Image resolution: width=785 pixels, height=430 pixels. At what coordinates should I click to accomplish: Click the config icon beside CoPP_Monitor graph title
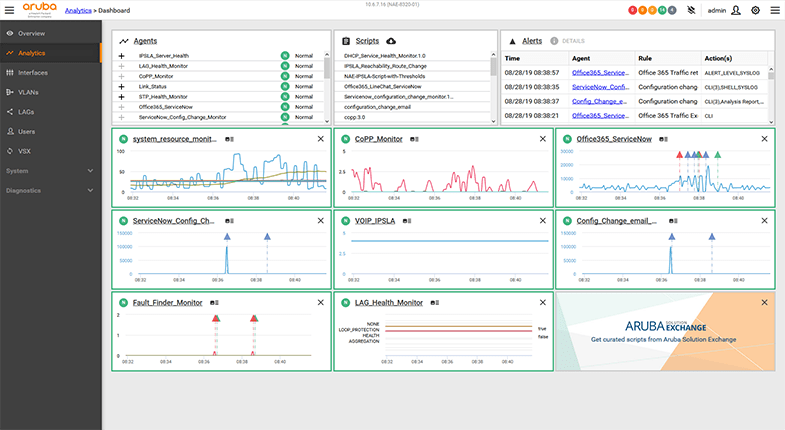pos(414,139)
